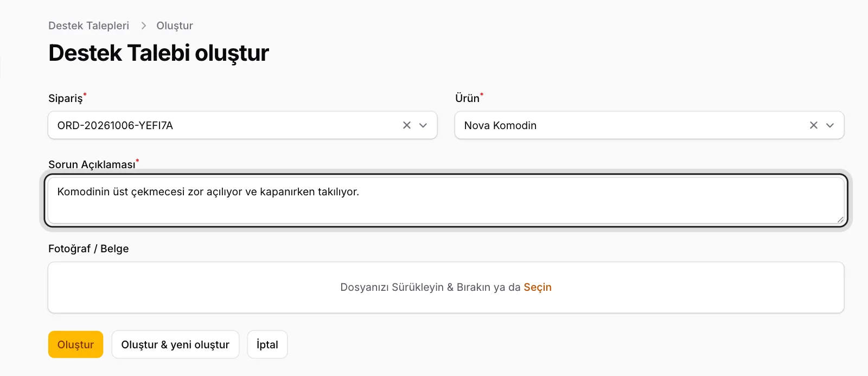Open the Destek Talepleri breadcrumb link
Viewport: 868px width, 376px height.
[89, 26]
